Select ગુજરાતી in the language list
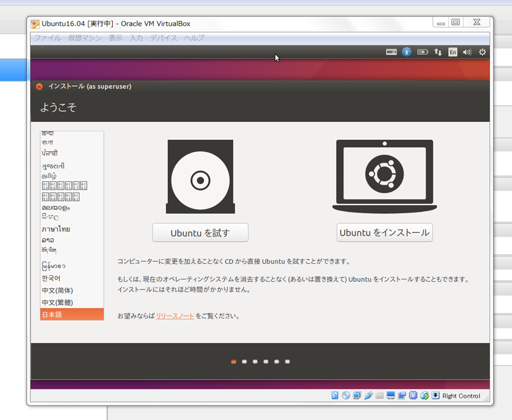512x420 pixels. tap(72, 166)
